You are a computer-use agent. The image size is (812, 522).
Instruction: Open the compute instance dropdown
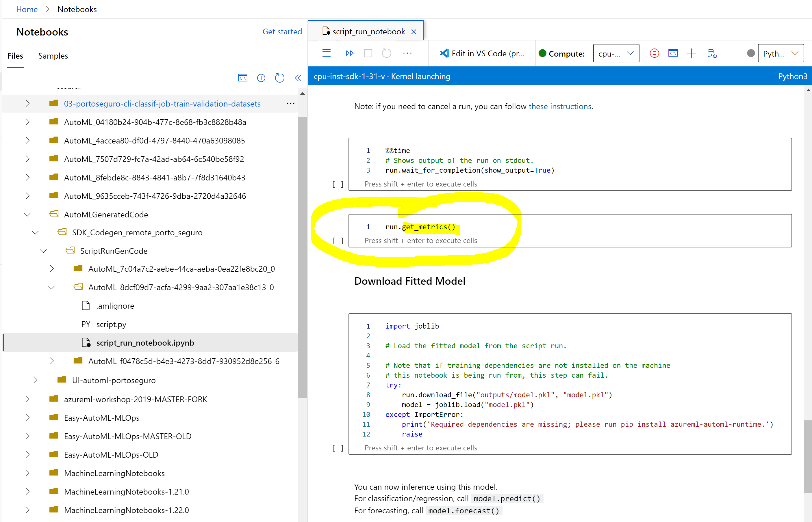(616, 53)
